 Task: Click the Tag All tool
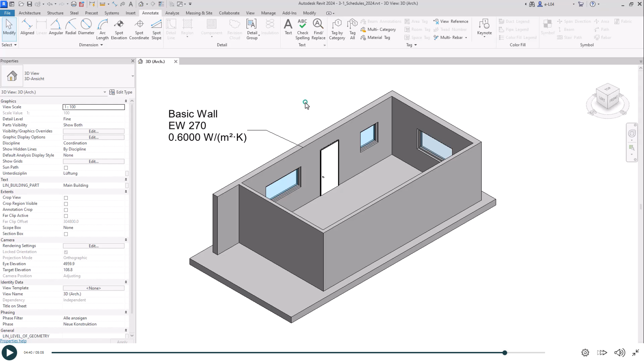(352, 29)
